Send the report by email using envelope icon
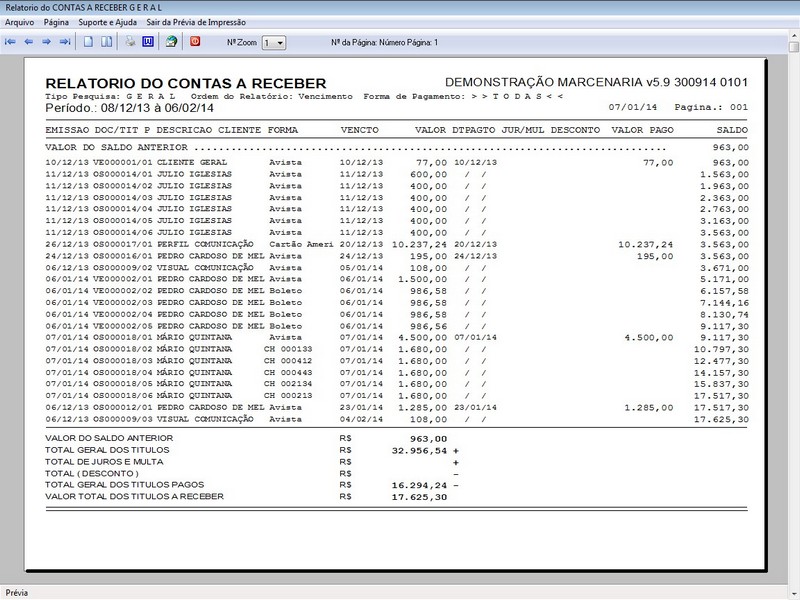This screenshot has width=800, height=600. 170,41
